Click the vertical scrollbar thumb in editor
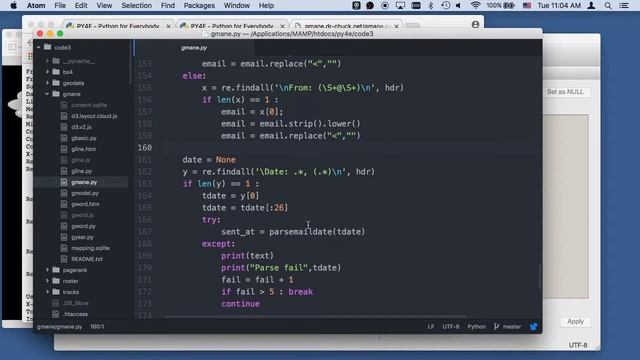Viewport: 640px width, 360px height. point(540,277)
